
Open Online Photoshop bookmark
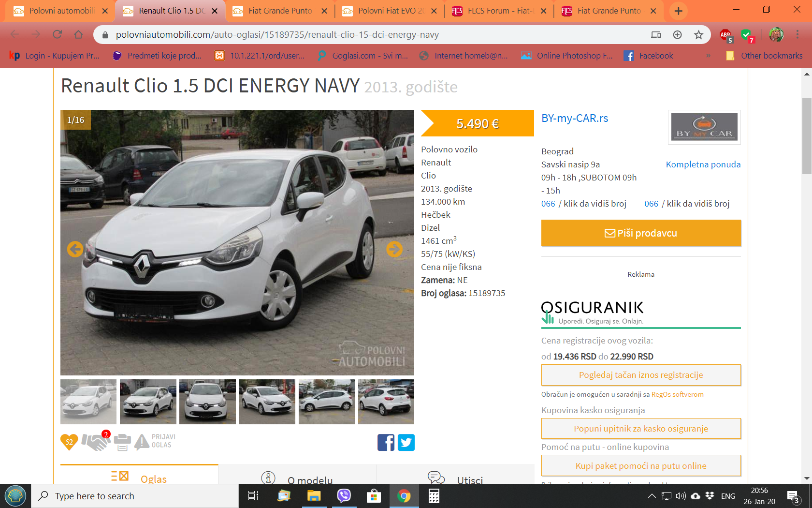[567, 56]
